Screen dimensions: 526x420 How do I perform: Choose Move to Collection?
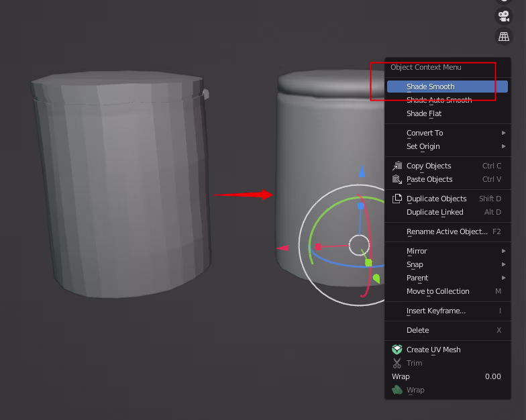coord(447,291)
